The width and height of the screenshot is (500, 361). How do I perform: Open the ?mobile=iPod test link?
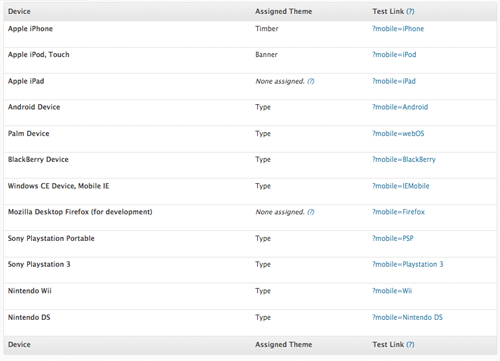tap(394, 55)
